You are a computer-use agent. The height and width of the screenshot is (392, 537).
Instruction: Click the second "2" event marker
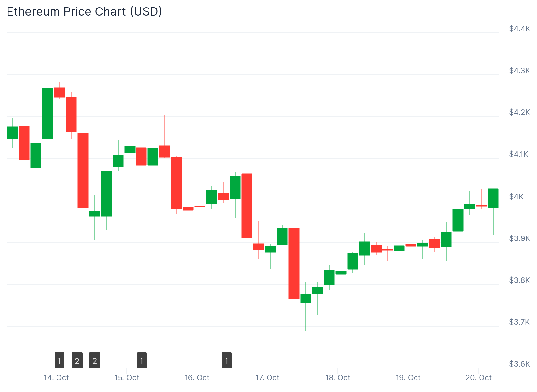tap(95, 361)
